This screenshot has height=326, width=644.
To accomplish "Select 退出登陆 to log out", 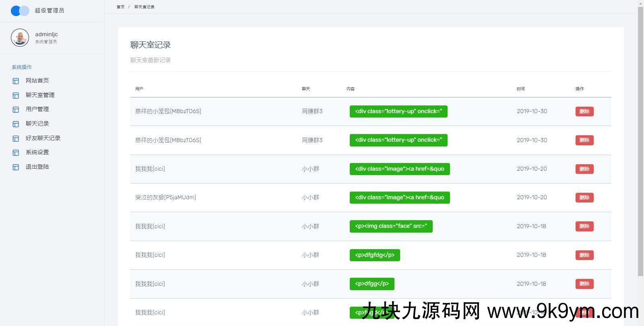I will click(37, 167).
